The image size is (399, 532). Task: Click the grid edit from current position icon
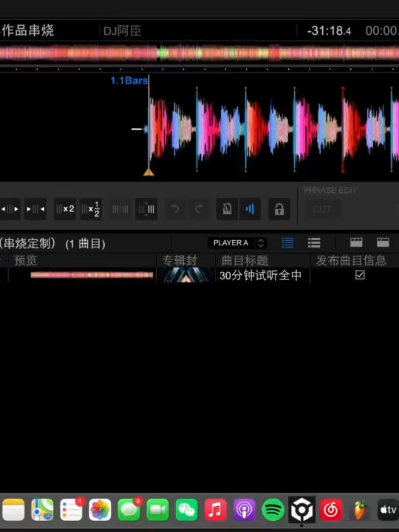click(x=146, y=209)
